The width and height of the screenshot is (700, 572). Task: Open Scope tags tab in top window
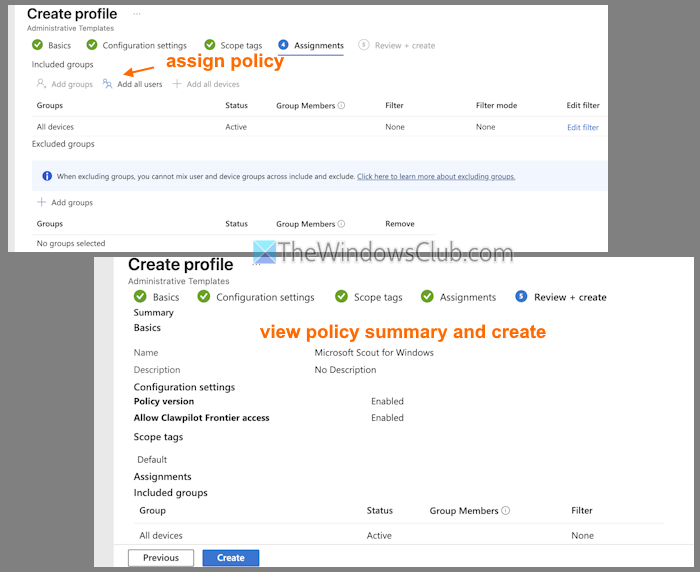tap(241, 45)
